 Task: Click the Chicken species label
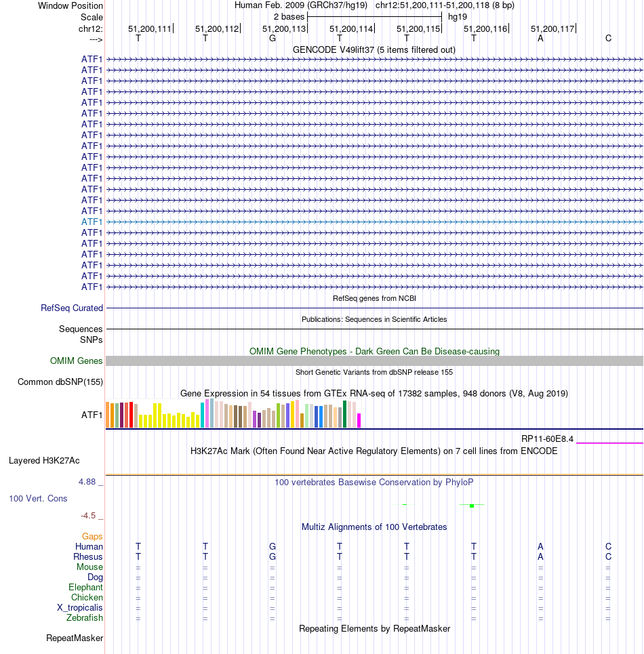tap(87, 597)
